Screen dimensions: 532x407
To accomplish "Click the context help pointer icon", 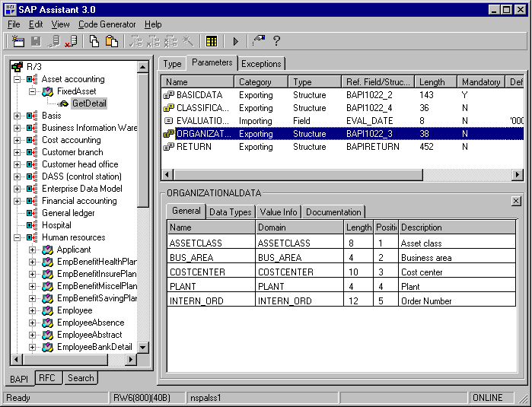I will pos(259,41).
